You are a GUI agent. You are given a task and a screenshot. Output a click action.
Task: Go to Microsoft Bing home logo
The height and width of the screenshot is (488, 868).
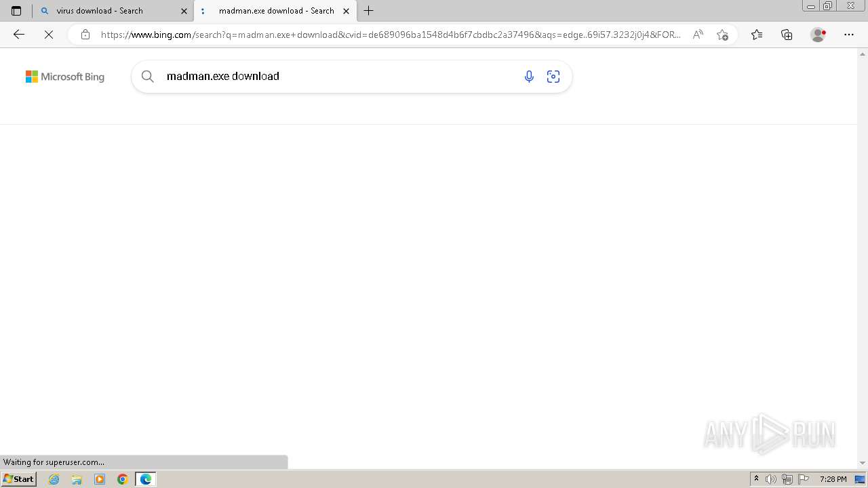click(x=65, y=77)
